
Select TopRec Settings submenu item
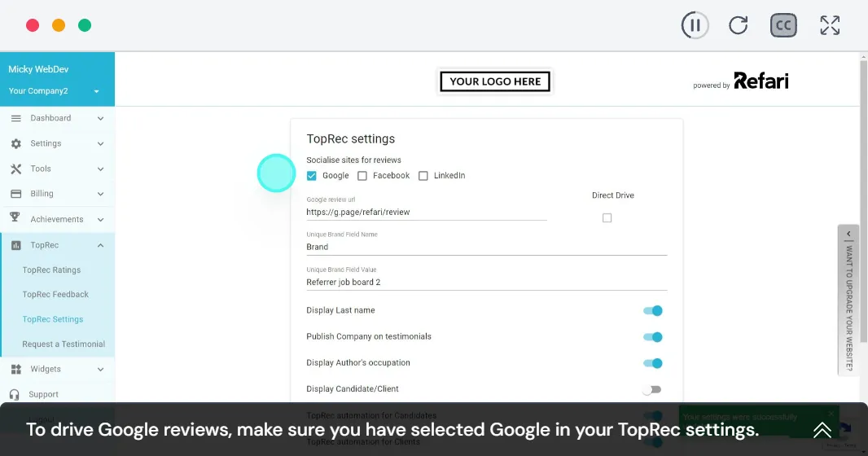(x=53, y=319)
